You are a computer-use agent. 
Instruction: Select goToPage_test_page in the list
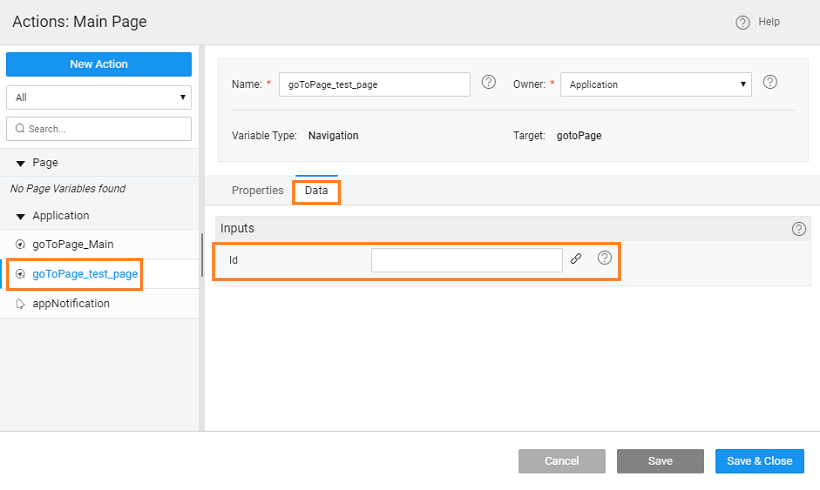point(85,273)
